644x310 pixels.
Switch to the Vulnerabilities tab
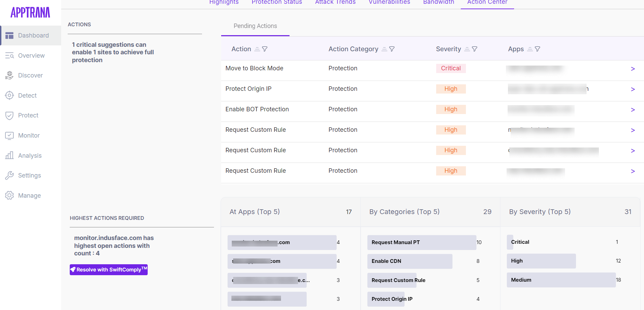389,3
